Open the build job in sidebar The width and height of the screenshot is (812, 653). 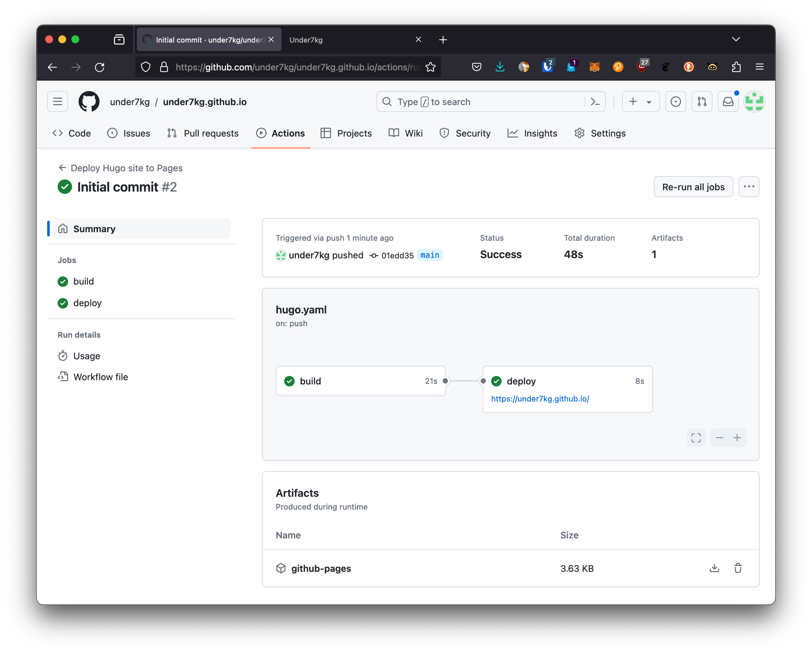pyautogui.click(x=76, y=282)
